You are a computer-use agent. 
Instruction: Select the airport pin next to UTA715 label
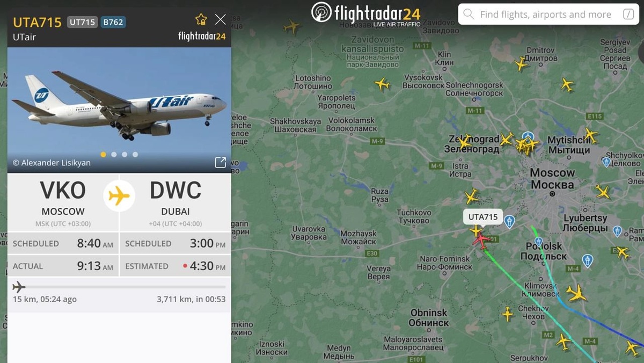click(509, 221)
